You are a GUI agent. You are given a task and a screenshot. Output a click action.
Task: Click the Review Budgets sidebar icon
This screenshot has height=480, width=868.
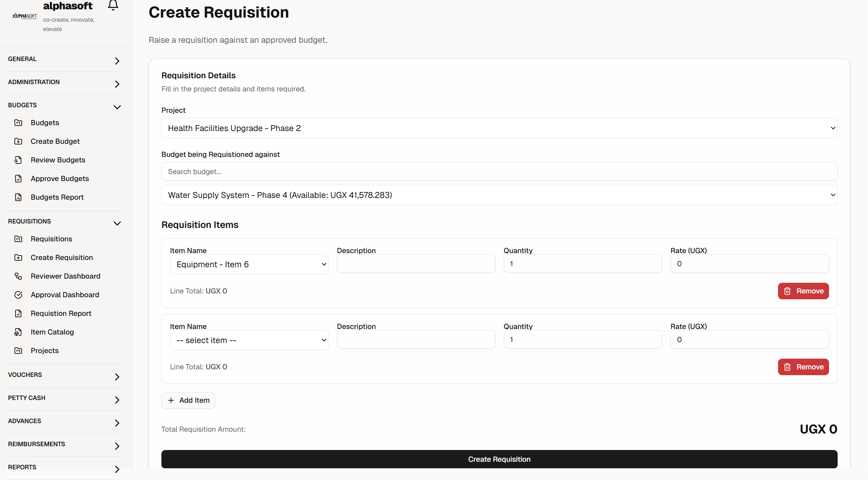click(x=18, y=160)
